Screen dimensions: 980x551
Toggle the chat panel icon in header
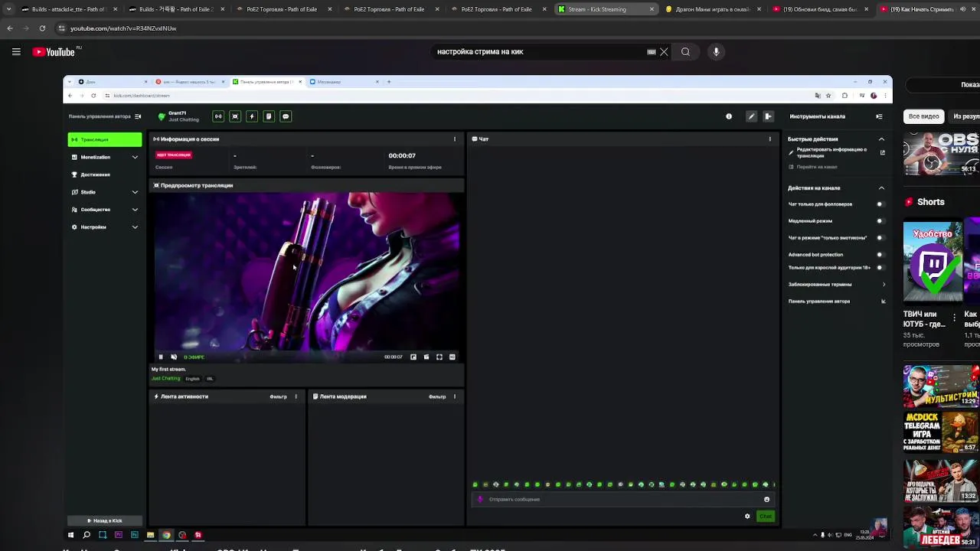[x=286, y=116]
